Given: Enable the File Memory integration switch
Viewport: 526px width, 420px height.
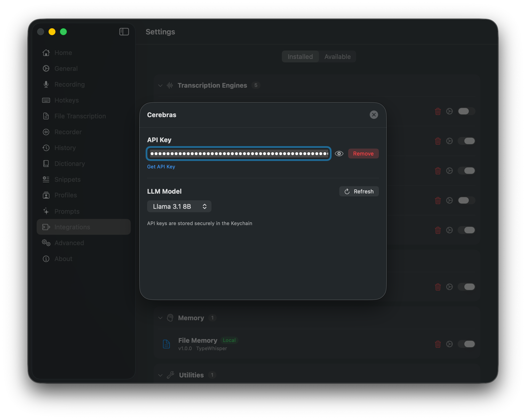Looking at the screenshot, I should tap(467, 344).
